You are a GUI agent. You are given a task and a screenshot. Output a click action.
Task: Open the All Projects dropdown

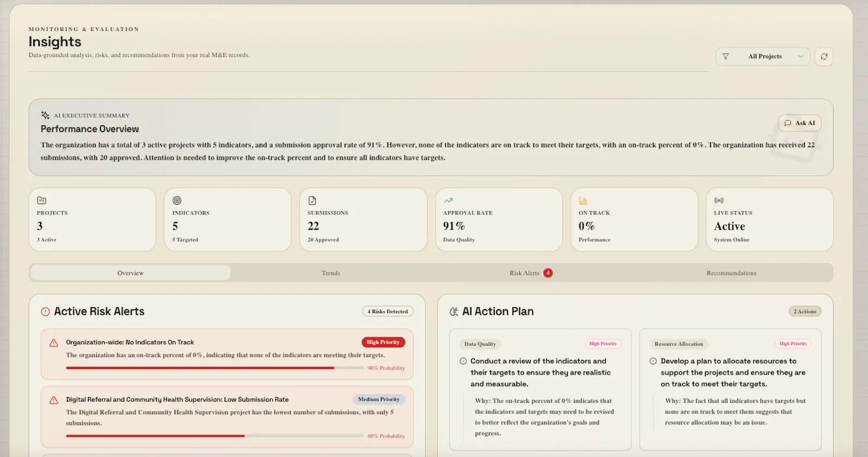(x=763, y=56)
